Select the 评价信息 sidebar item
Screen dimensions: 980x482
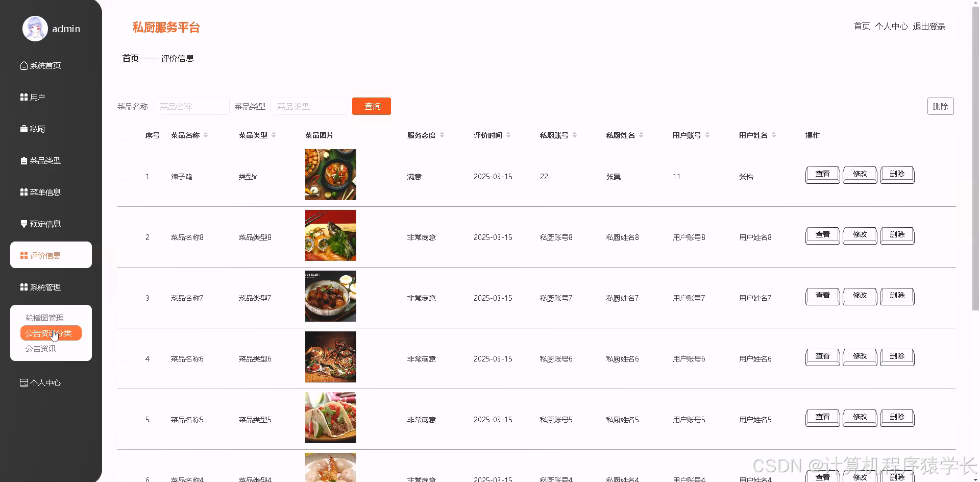pos(51,255)
